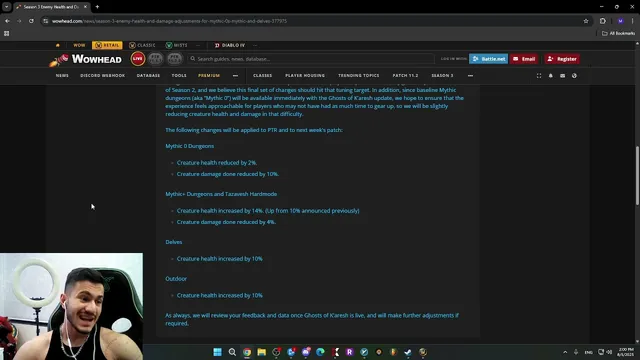Image resolution: width=640 pixels, height=360 pixels.
Task: Open the globe language icon
Action: tap(574, 76)
